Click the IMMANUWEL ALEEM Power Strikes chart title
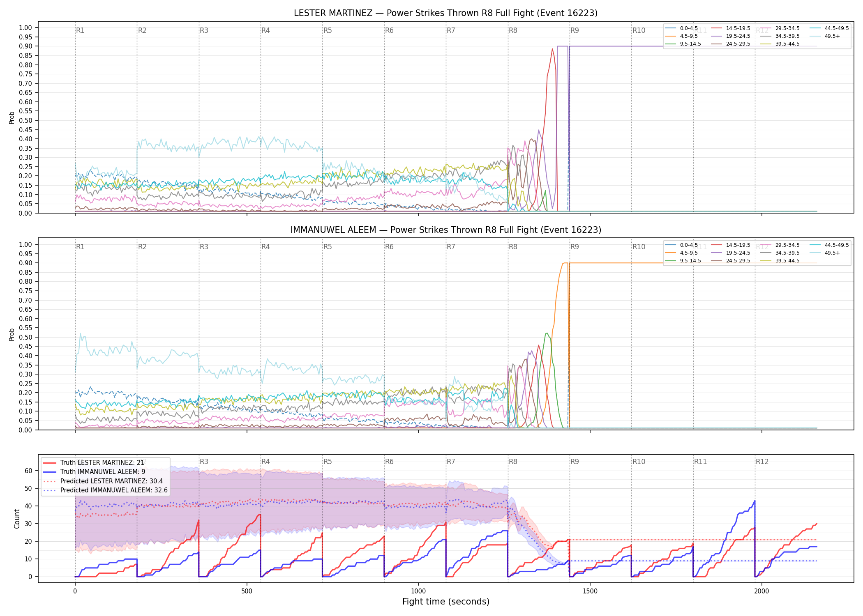The image size is (863, 616). (x=446, y=230)
